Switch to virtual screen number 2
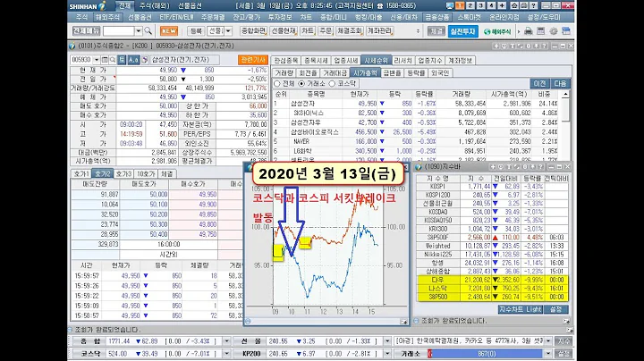This screenshot has width=644, height=361. click(x=470, y=5)
